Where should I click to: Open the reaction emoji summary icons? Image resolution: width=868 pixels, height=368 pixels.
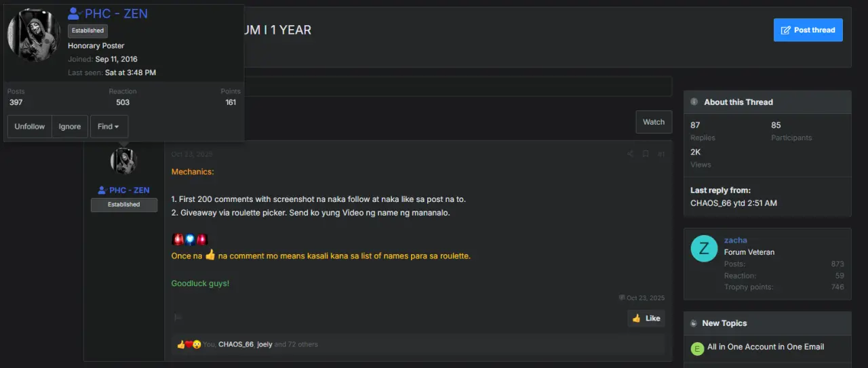pyautogui.click(x=189, y=344)
